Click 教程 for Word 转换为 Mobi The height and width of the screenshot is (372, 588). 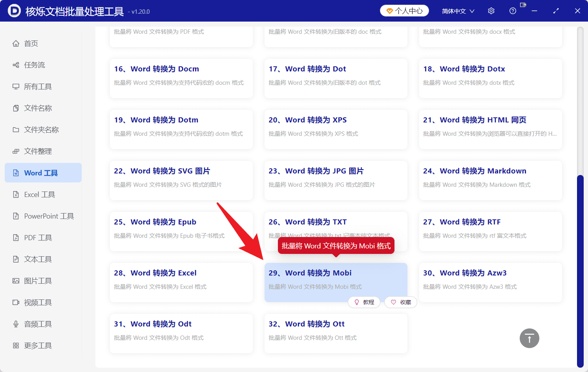(364, 302)
